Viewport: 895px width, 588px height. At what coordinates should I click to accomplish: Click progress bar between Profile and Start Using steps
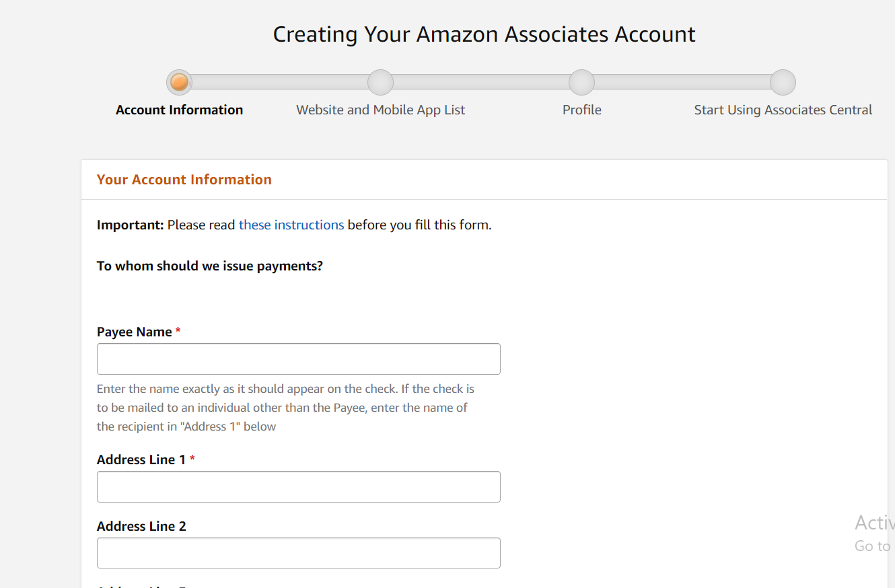(x=682, y=82)
